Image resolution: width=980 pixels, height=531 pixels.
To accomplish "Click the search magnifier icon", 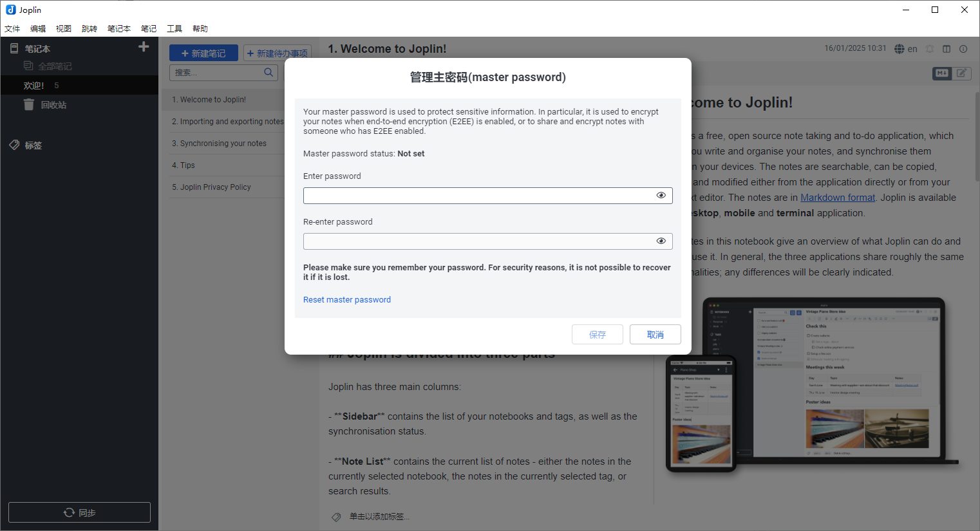I will point(269,73).
